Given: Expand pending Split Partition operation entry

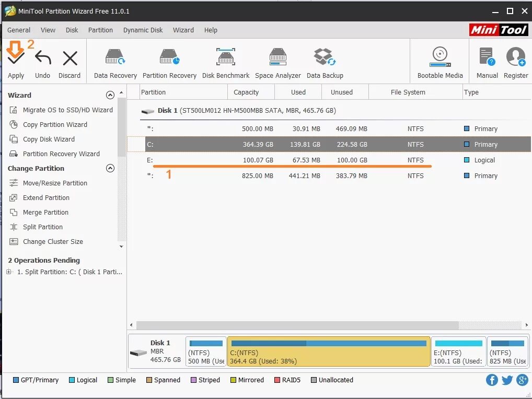Looking at the screenshot, I should [x=9, y=272].
